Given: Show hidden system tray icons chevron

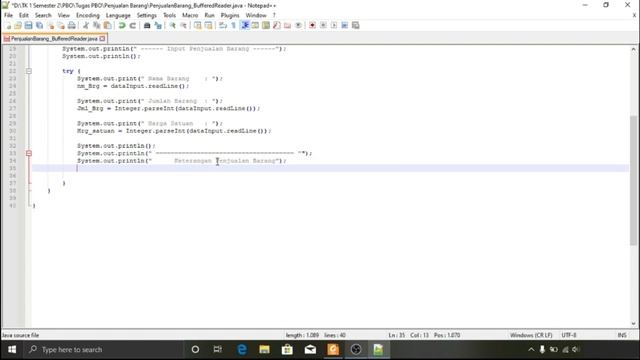Looking at the screenshot, I should (x=531, y=349).
